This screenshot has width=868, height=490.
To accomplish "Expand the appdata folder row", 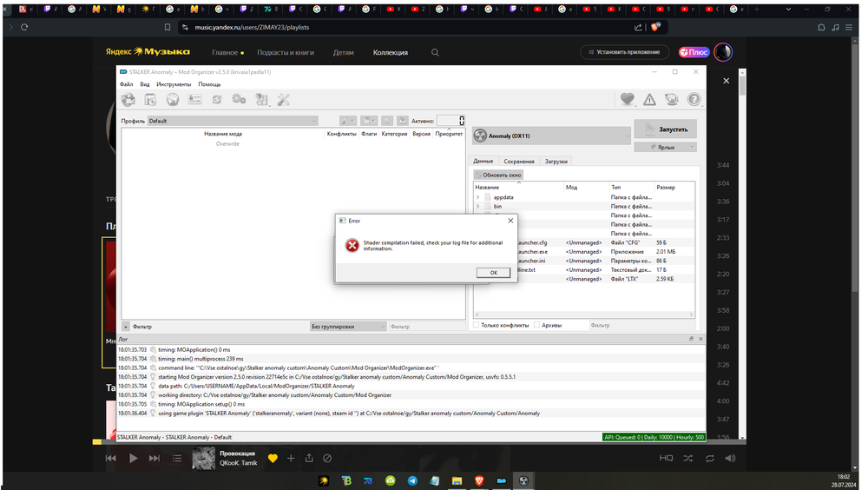I will pos(477,196).
